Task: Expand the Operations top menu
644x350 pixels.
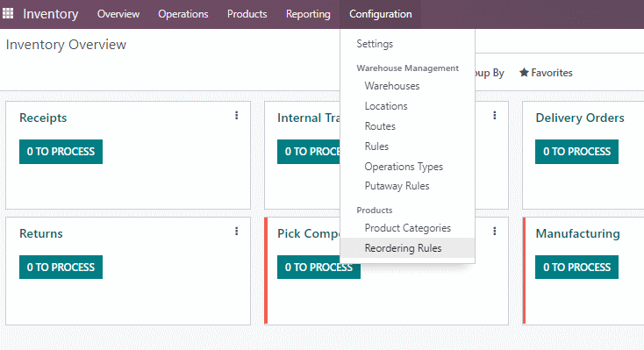Action: coord(183,14)
